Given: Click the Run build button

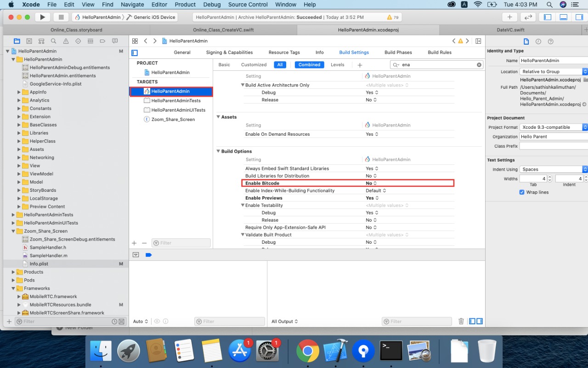Looking at the screenshot, I should (x=42, y=17).
